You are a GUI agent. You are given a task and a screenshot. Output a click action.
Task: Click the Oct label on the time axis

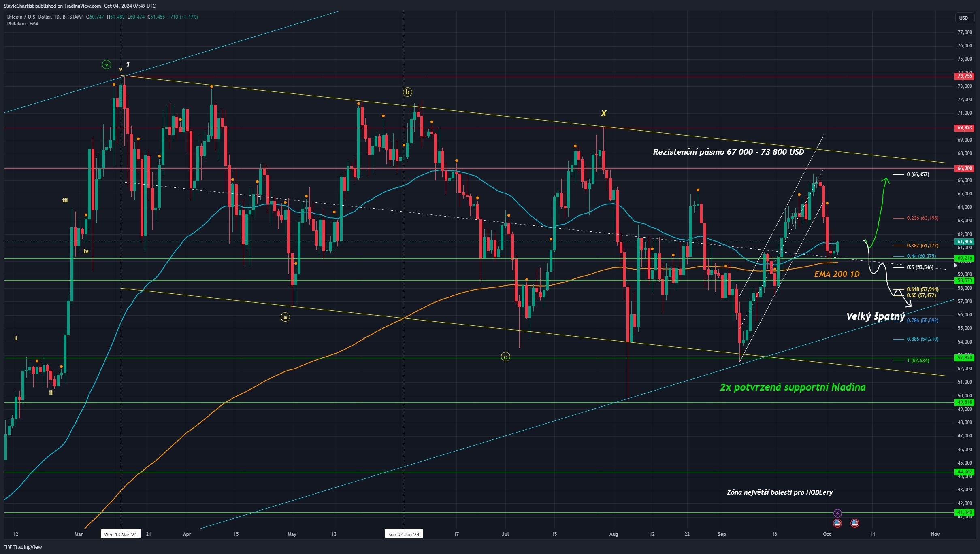[827, 534]
